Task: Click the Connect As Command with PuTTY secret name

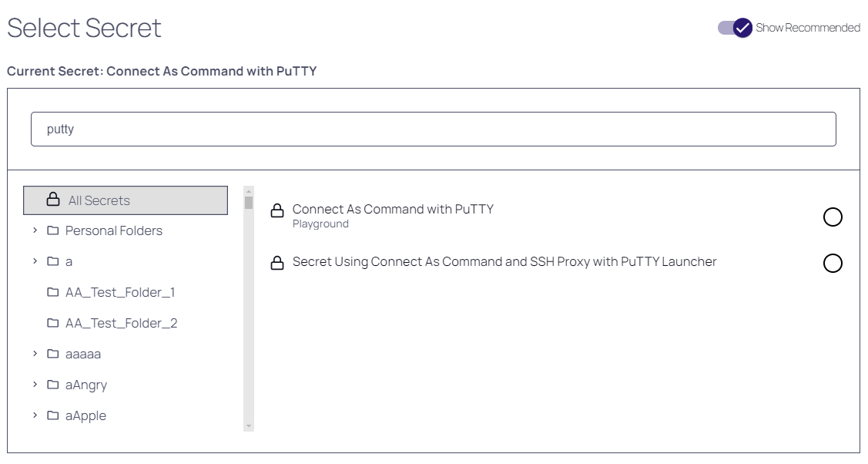Action: coord(393,209)
